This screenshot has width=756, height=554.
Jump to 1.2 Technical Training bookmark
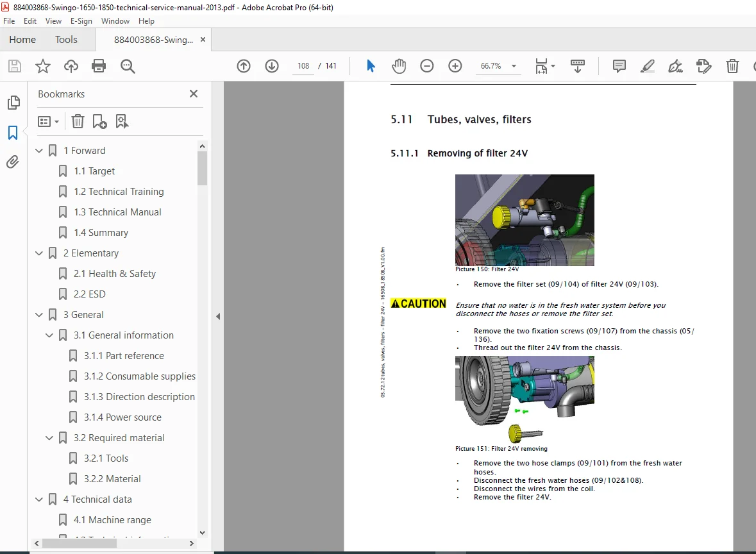click(x=119, y=192)
